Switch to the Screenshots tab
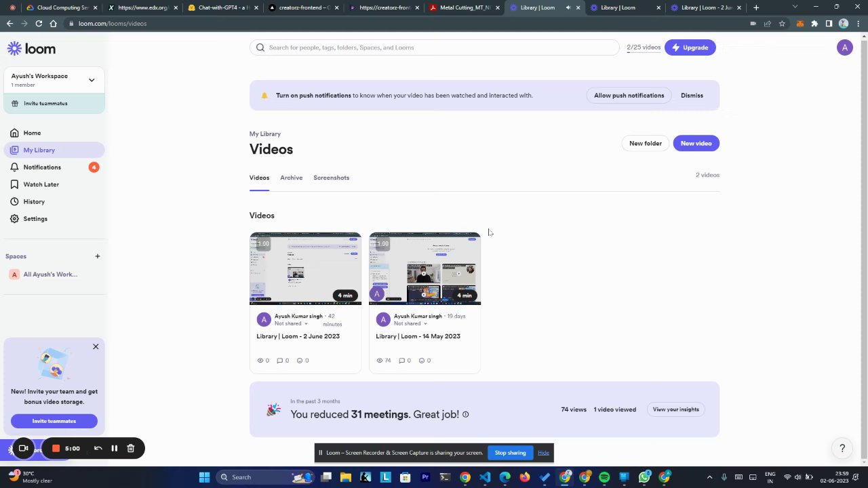The height and width of the screenshot is (488, 868). tap(331, 178)
